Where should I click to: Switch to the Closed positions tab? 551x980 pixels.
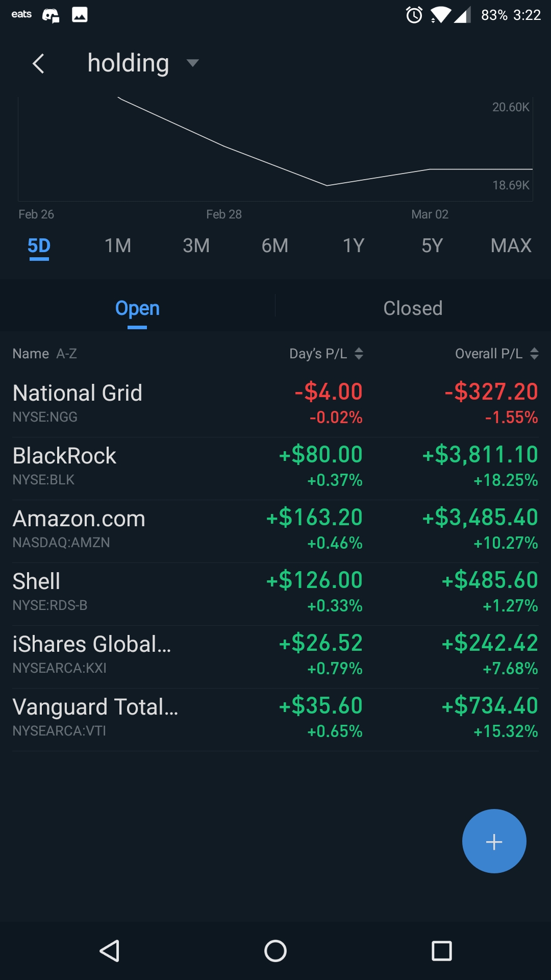(413, 308)
